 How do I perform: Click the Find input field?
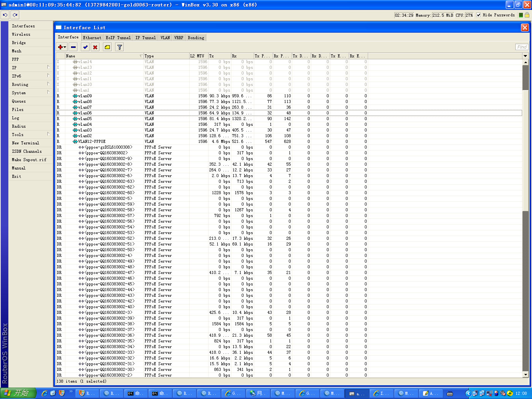tap(522, 47)
